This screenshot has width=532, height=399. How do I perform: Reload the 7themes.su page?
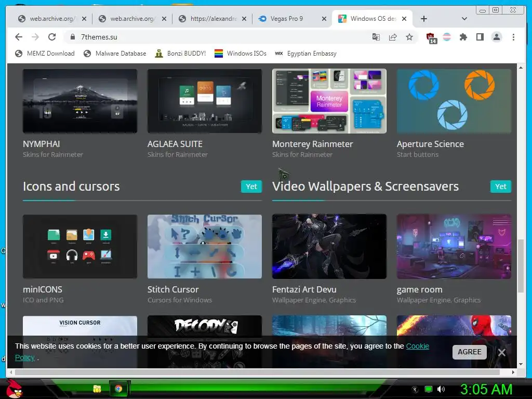point(52,37)
